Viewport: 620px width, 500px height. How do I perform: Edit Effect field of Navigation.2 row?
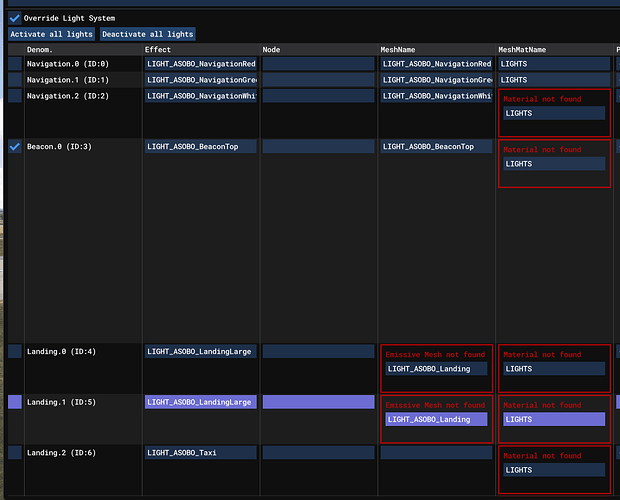[201, 96]
